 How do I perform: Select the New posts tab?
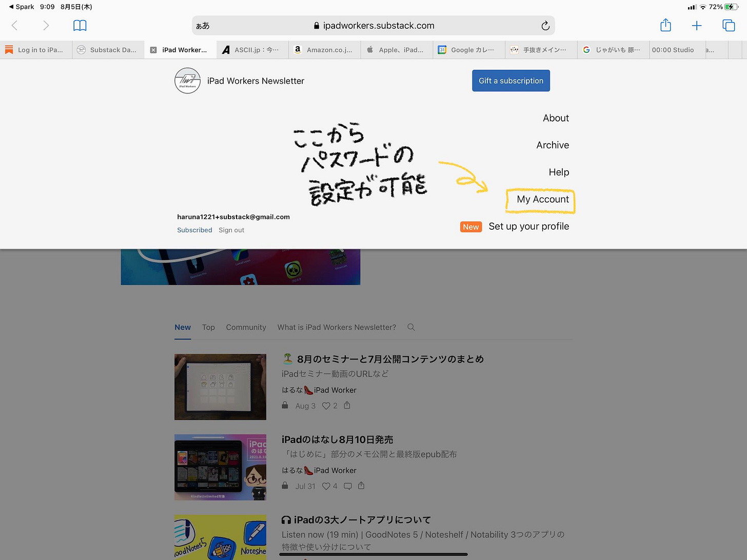click(183, 327)
